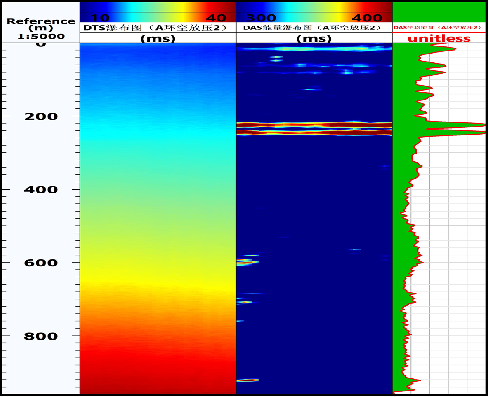Screen dimensions: 489x397
Task: Click the DTS temperature color scale bar
Action: (x=158, y=12)
